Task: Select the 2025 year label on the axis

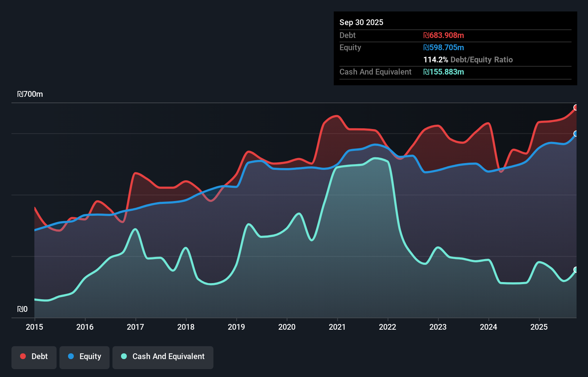Action: (539, 327)
